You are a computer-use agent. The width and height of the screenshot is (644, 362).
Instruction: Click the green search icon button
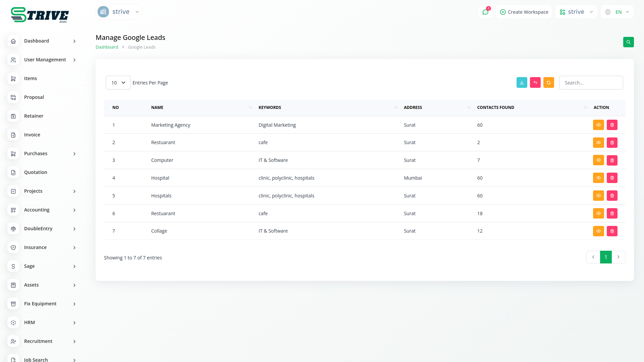[x=628, y=42]
